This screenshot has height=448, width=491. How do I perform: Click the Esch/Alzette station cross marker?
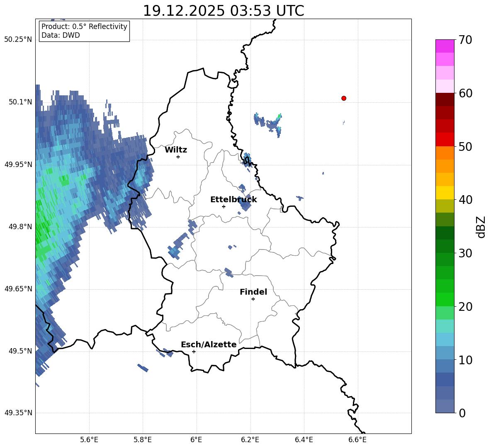[x=194, y=351]
